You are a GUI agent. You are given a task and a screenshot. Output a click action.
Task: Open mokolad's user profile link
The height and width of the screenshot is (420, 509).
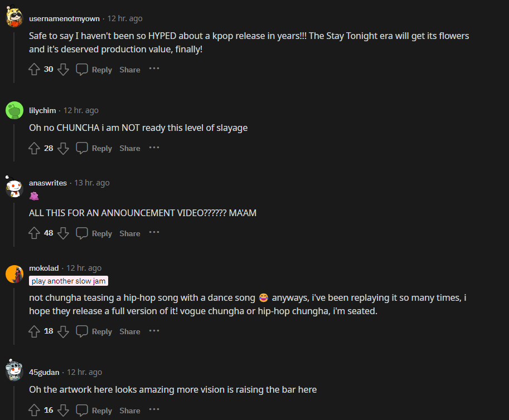point(44,268)
